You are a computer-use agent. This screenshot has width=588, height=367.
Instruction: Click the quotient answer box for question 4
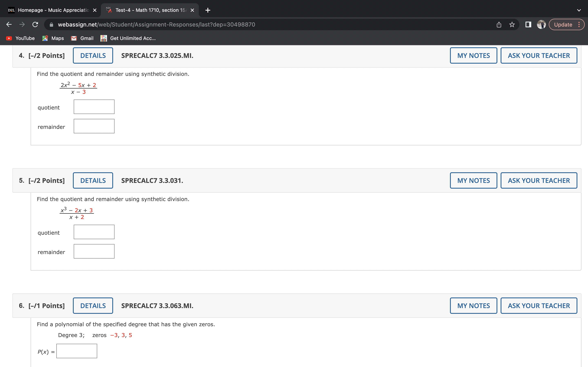[94, 107]
